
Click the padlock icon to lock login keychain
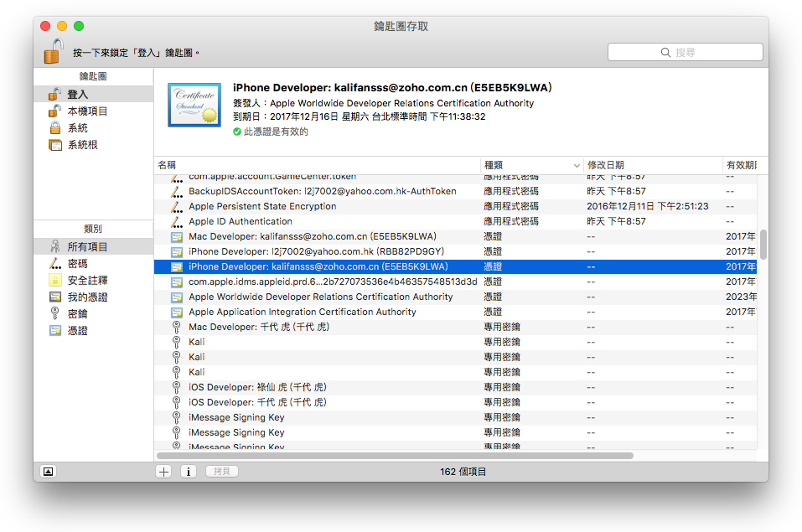(53, 51)
